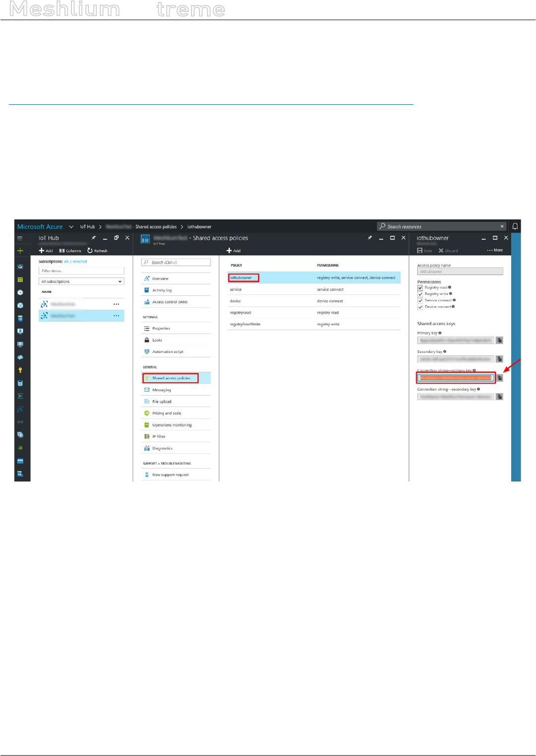
Task: Click info icon beside Secondary key
Action: 445,351
